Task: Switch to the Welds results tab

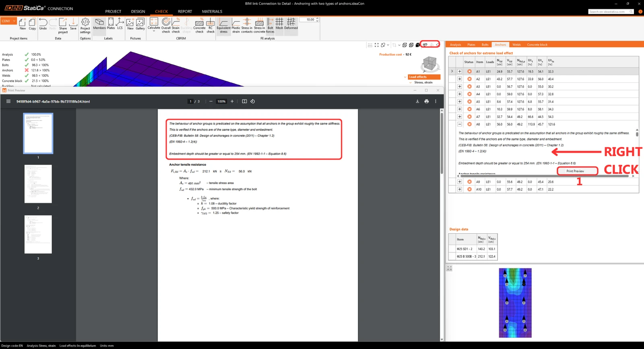Action: click(x=516, y=45)
